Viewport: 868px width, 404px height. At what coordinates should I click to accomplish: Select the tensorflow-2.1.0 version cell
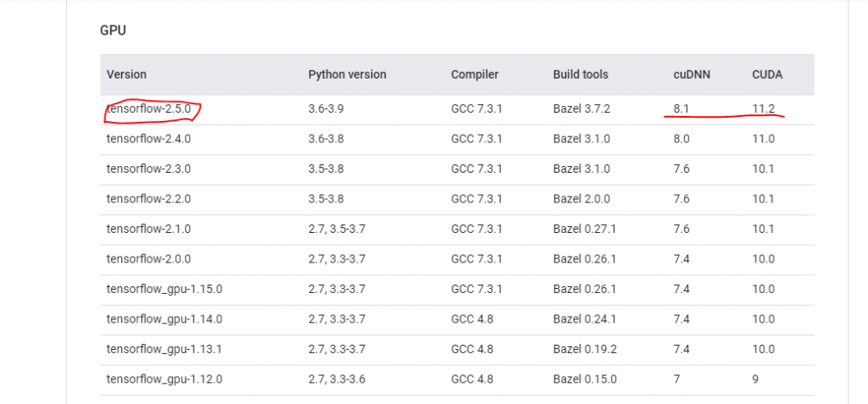[149, 229]
